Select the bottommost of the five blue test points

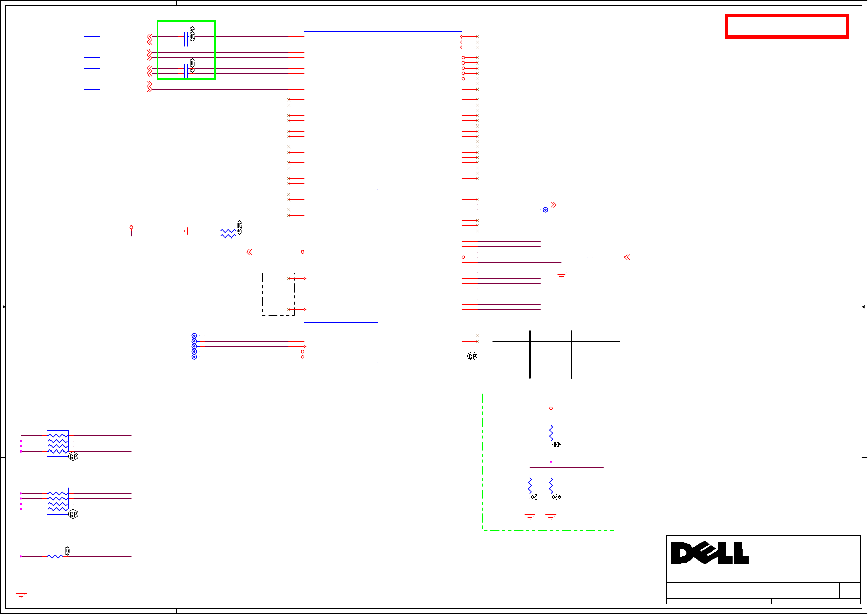(x=194, y=357)
